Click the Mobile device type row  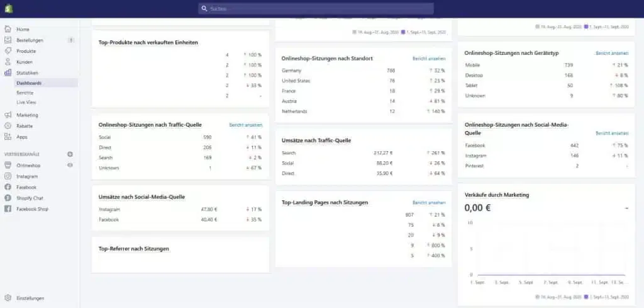[x=547, y=66]
